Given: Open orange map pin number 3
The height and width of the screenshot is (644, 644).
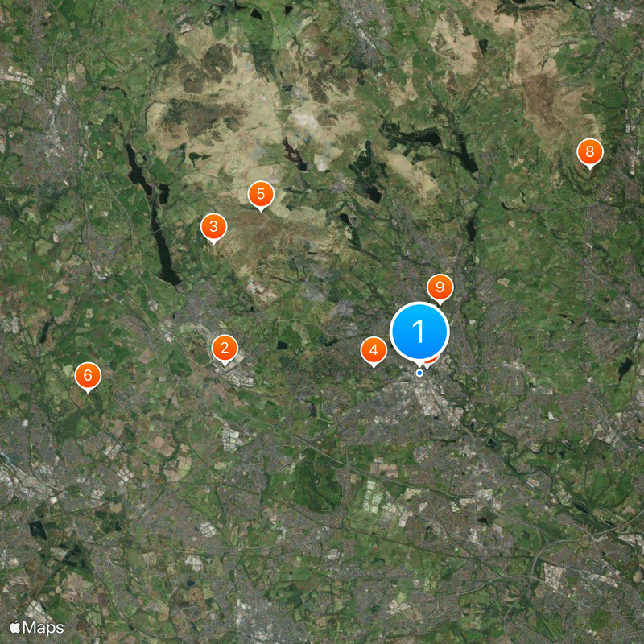Looking at the screenshot, I should [213, 227].
